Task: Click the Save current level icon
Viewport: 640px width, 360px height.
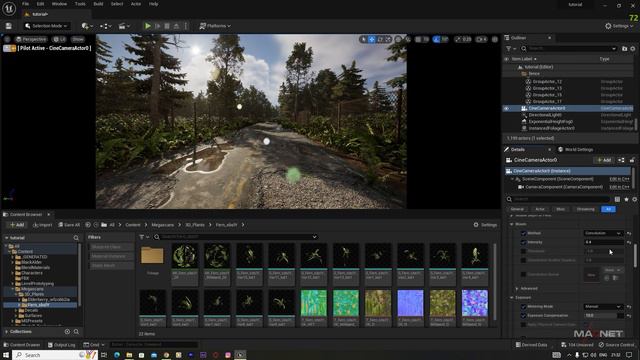Action: pos(9,26)
